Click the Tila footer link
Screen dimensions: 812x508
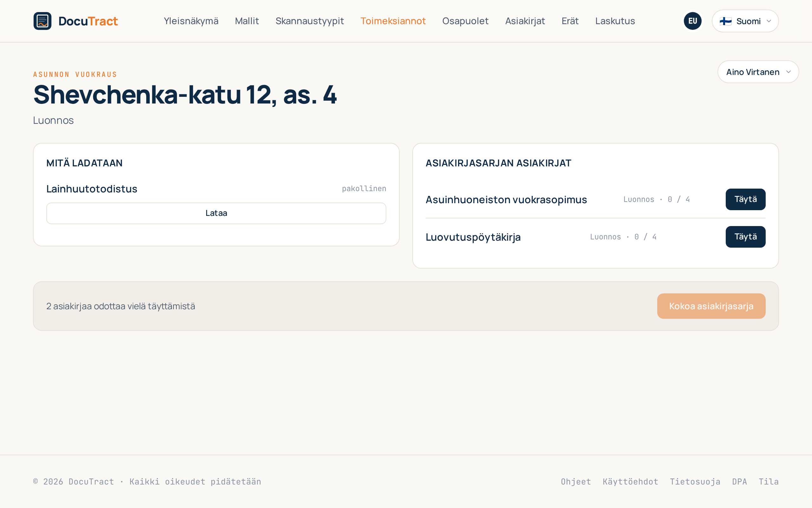[768, 481]
